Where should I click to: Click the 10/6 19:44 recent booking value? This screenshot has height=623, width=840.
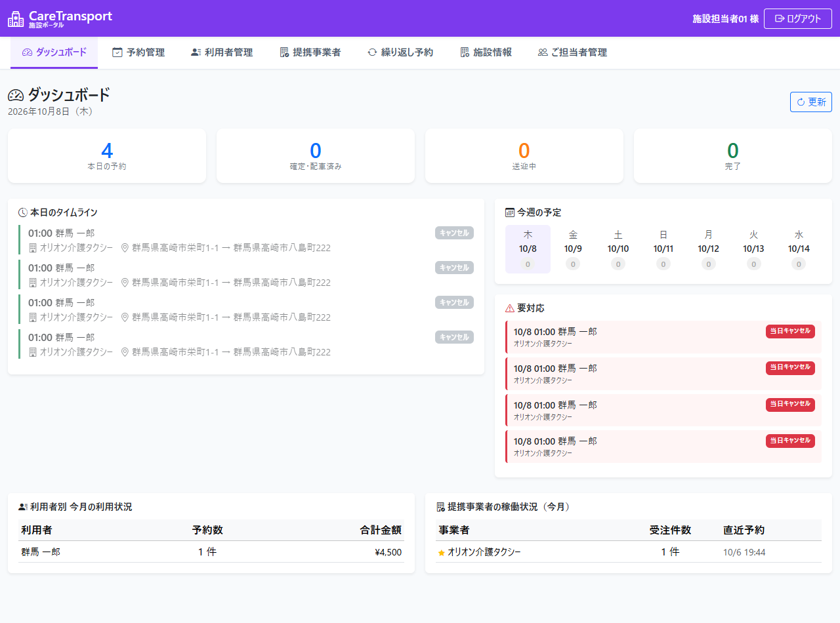744,552
